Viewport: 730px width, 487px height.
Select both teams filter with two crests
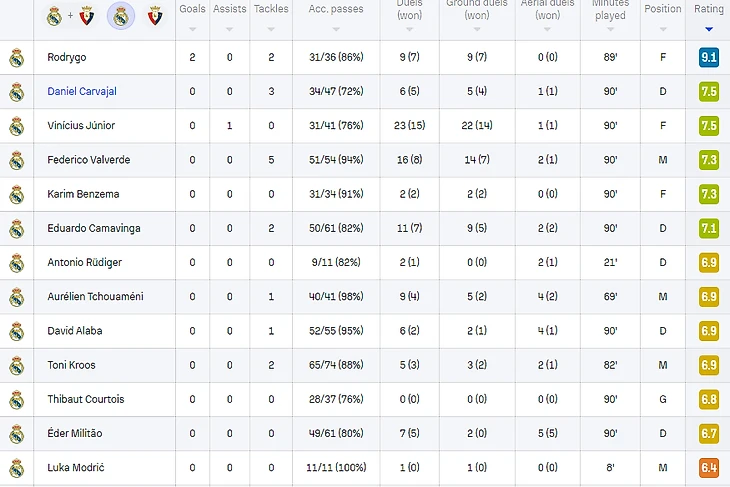point(70,16)
